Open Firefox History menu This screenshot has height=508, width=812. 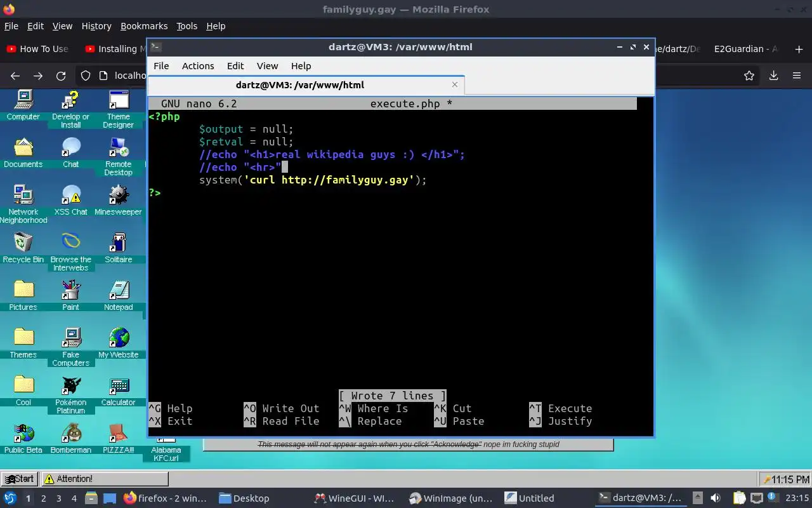(x=96, y=26)
